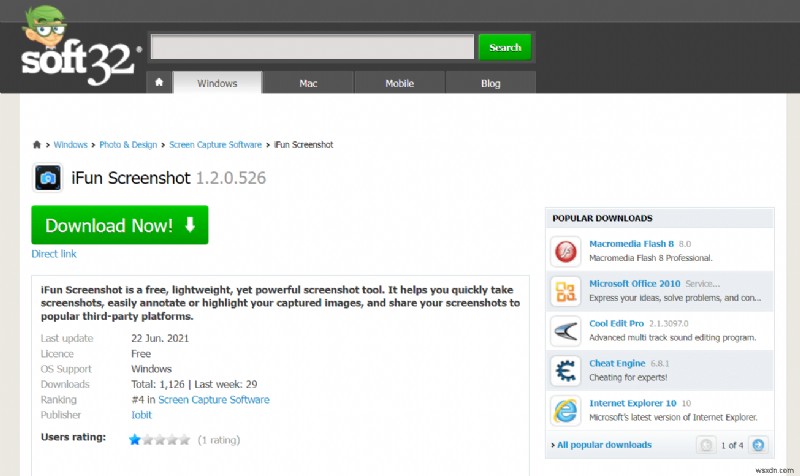Rate with the first blue star
This screenshot has height=476, width=800.
[x=135, y=440]
